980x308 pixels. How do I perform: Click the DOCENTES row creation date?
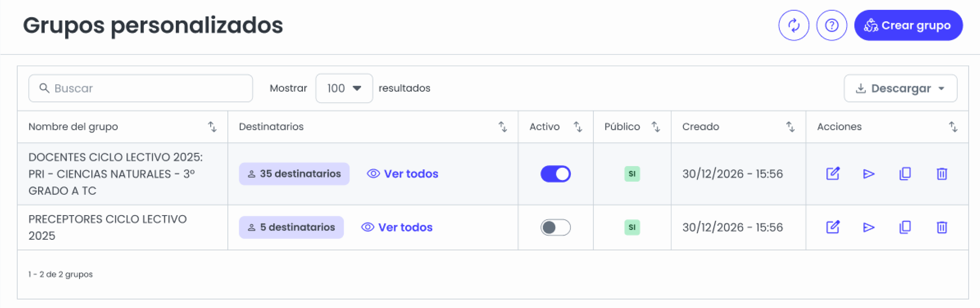pos(732,174)
